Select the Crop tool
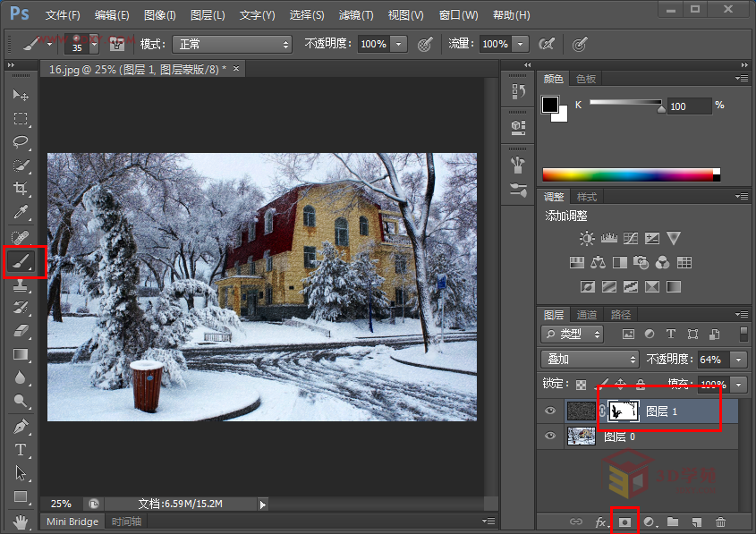 pos(21,189)
